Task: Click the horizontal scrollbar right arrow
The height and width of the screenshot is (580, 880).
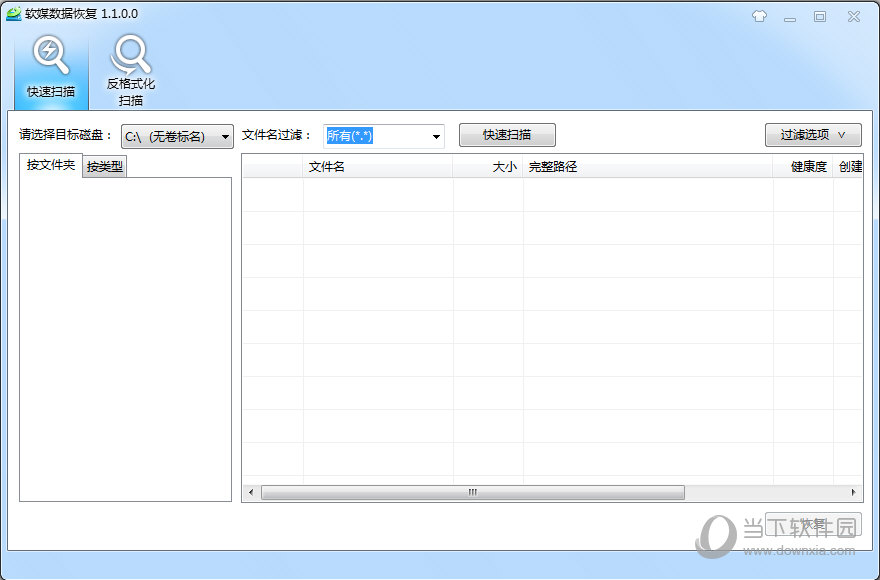Action: point(854,492)
